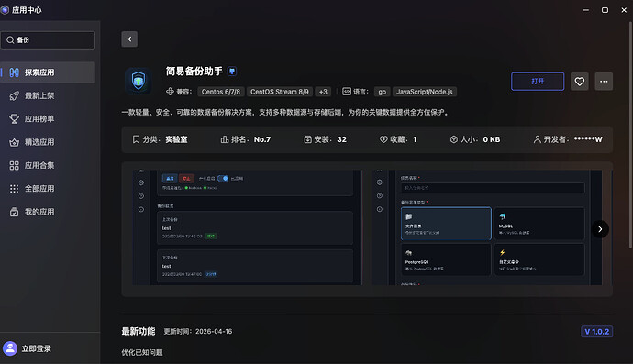
Task: Minimize the 应用中心 window
Action: (586, 10)
